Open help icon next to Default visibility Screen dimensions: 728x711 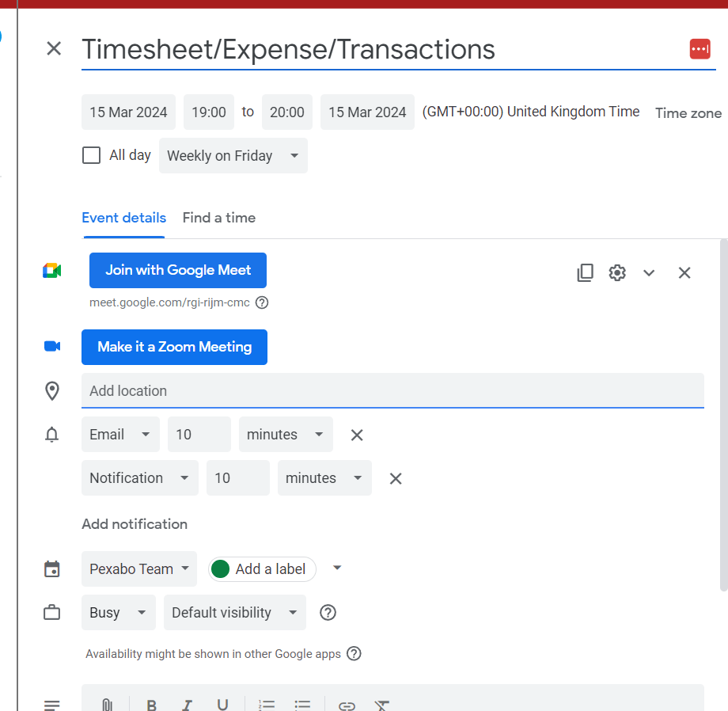(x=328, y=613)
